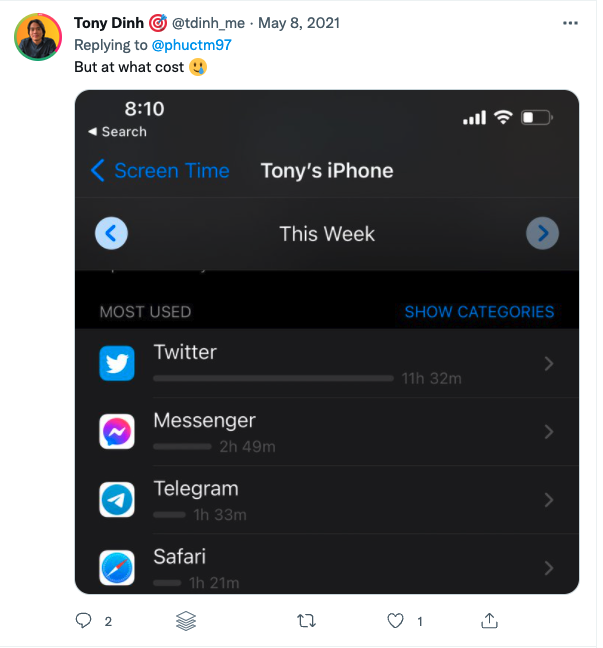Go to the next week arrow
This screenshot has width=603, height=648.
(542, 234)
